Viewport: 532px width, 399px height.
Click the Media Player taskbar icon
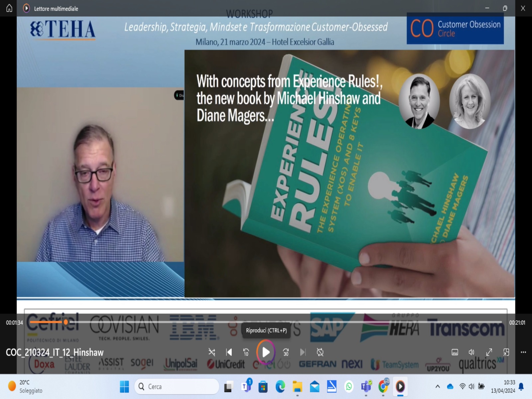pos(400,386)
